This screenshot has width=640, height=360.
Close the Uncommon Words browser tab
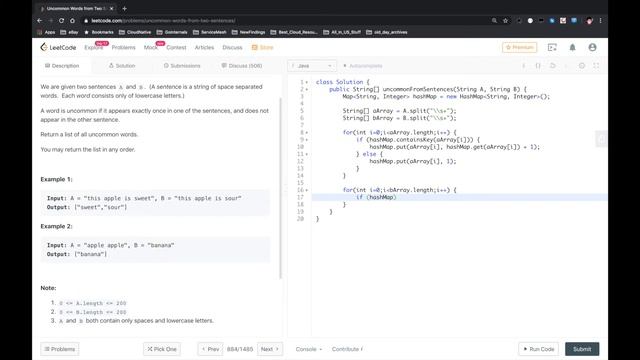pos(111,8)
